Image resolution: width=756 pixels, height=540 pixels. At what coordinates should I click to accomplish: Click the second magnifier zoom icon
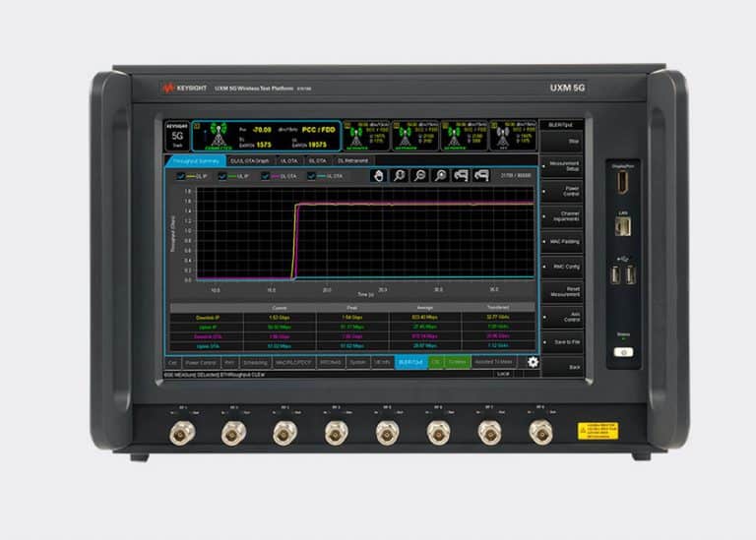coord(420,176)
